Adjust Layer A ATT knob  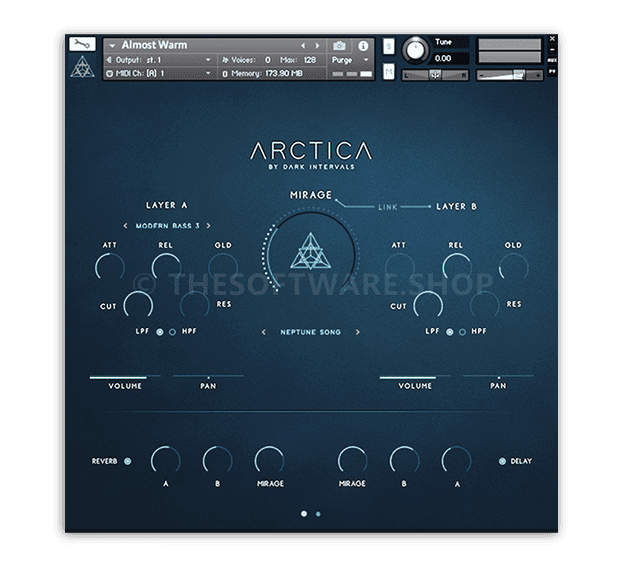click(110, 267)
